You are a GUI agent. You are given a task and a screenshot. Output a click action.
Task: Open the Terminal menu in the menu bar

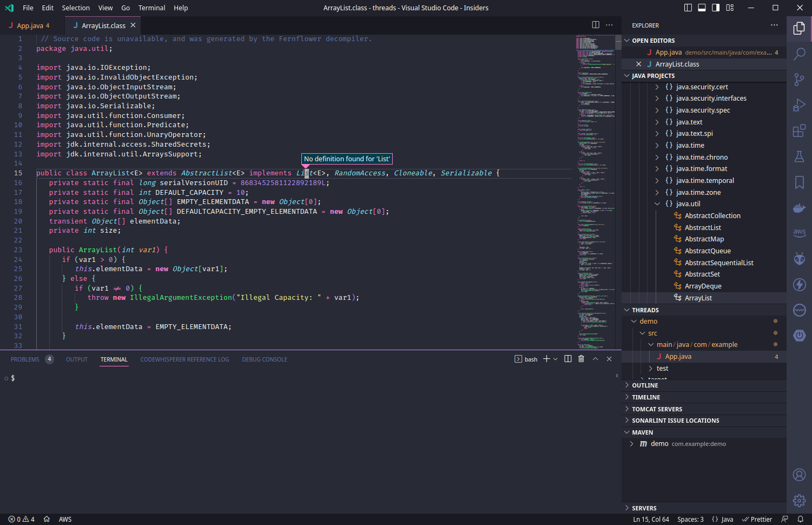(151, 8)
